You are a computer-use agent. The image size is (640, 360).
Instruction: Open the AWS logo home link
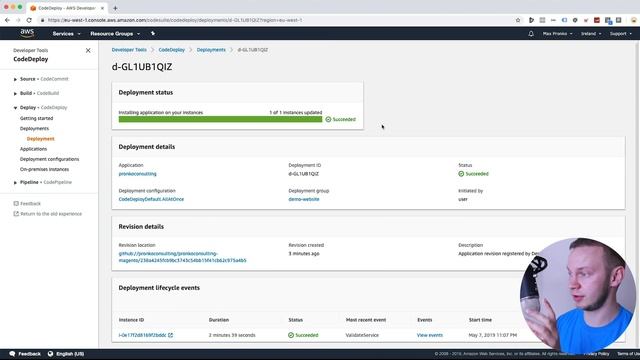tap(27, 33)
